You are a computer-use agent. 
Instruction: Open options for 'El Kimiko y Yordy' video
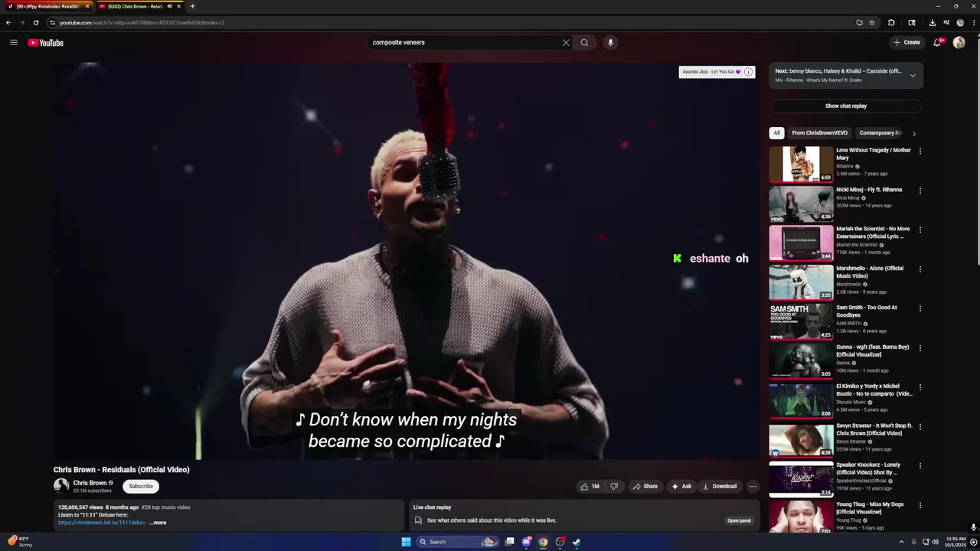[x=920, y=387]
